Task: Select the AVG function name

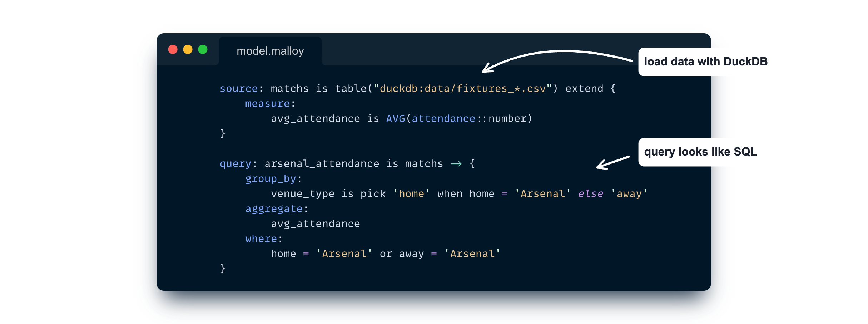Action: coord(395,119)
